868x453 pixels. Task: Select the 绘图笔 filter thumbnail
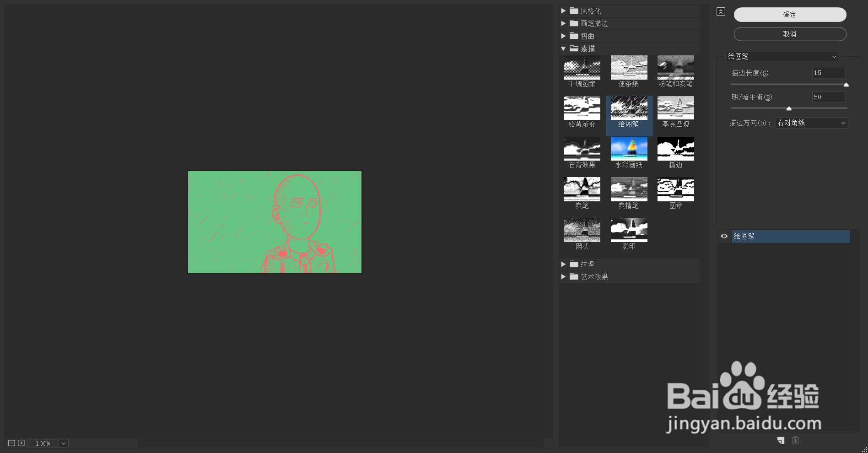(629, 108)
